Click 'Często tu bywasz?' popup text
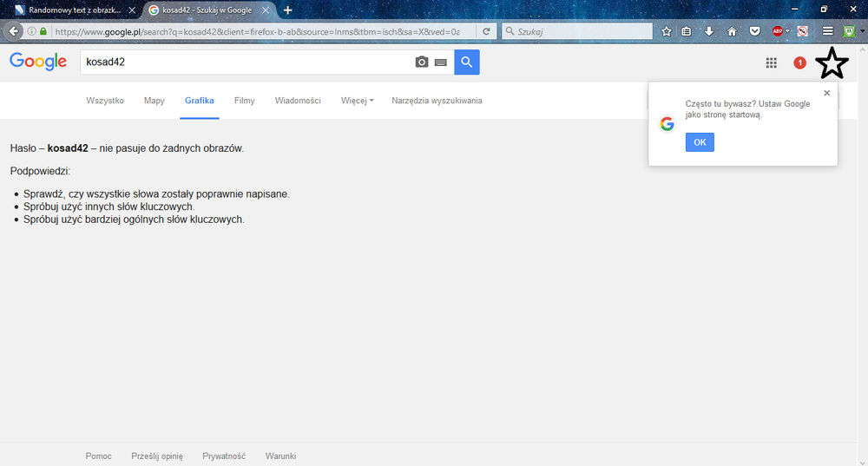 (720, 103)
